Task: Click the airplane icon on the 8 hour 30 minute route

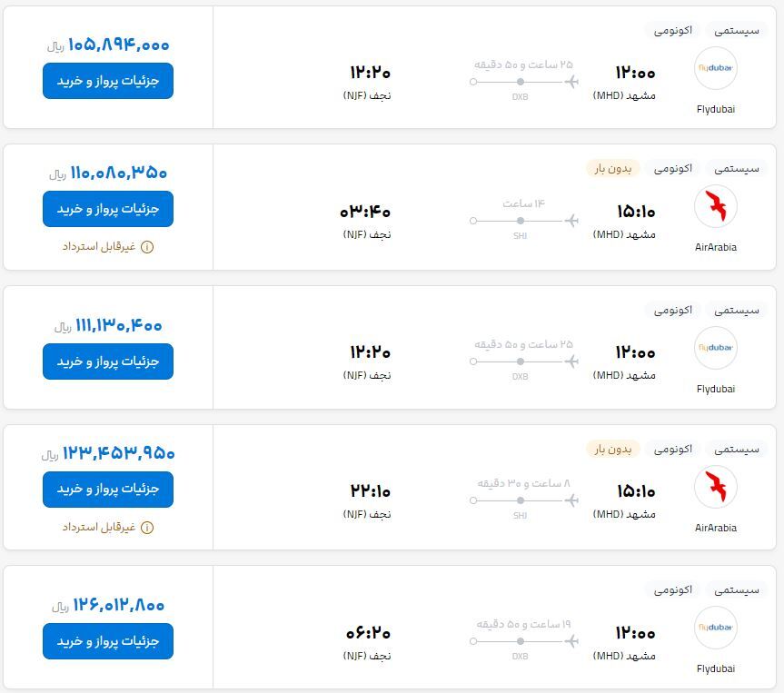Action: pyautogui.click(x=571, y=500)
